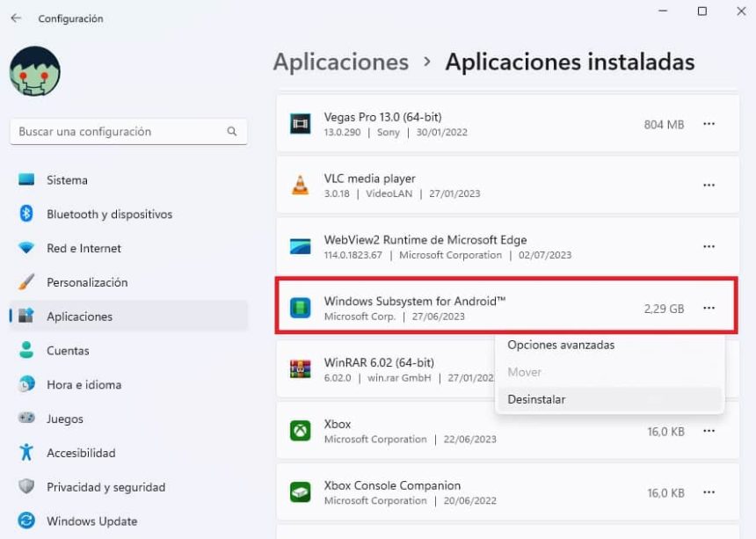756x539 pixels.
Task: Click the WinRAR app icon
Action: pos(300,369)
